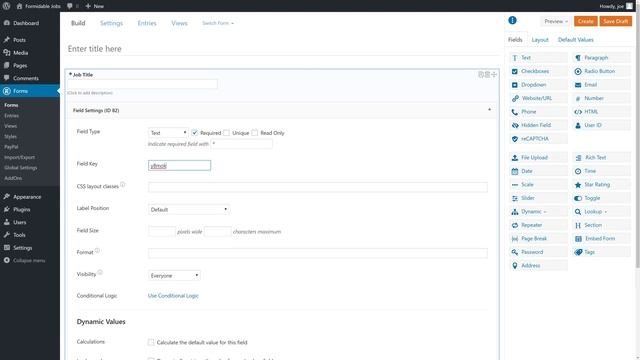Add an HTML field
The height and width of the screenshot is (360, 640).
click(x=601, y=112)
